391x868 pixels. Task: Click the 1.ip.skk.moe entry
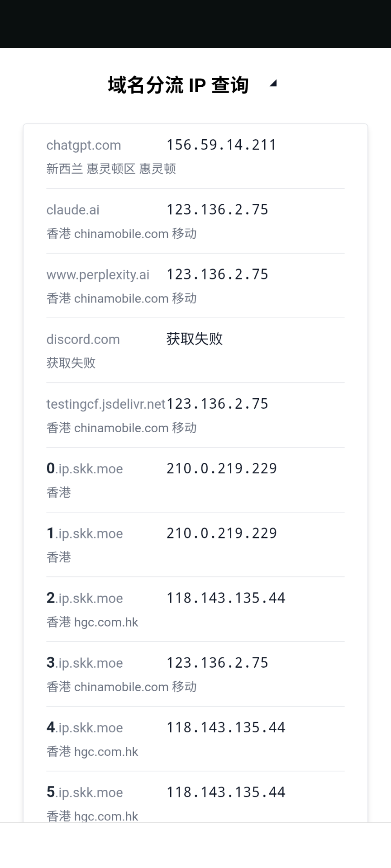(85, 533)
